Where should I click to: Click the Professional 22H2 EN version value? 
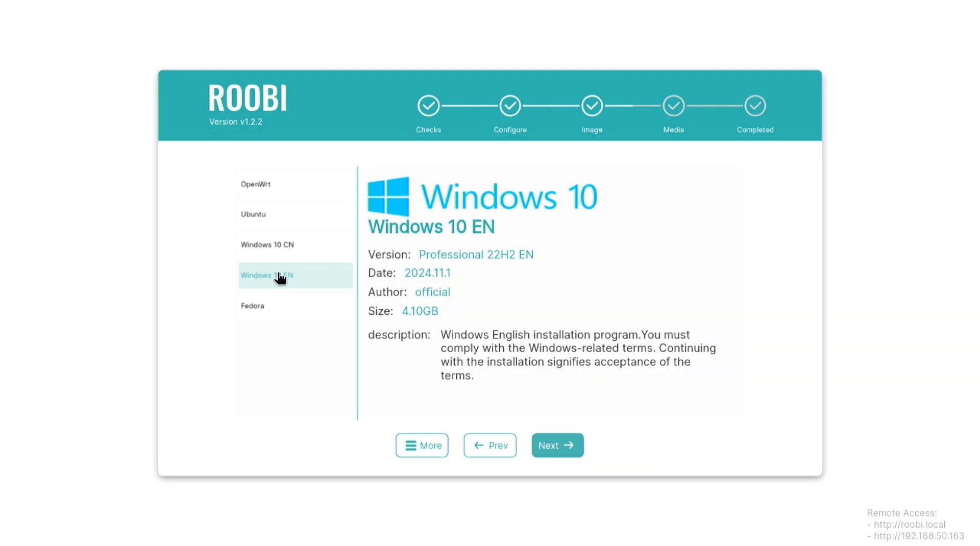coord(476,255)
